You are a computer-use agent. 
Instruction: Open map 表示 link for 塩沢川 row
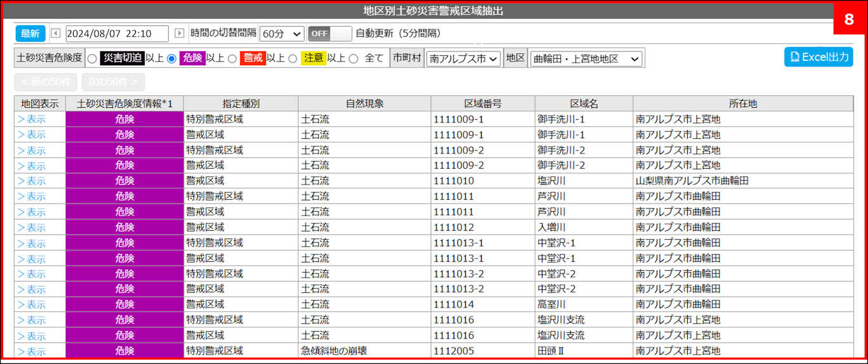[32, 181]
